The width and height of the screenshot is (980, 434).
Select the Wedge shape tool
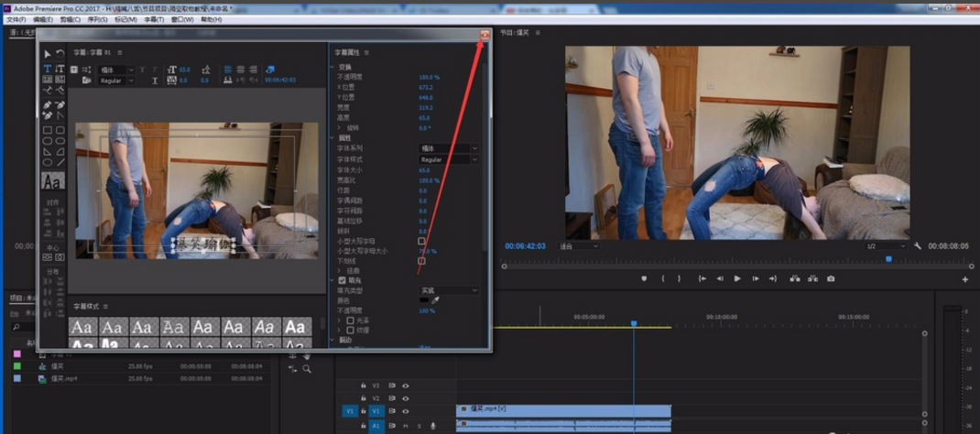(48, 152)
